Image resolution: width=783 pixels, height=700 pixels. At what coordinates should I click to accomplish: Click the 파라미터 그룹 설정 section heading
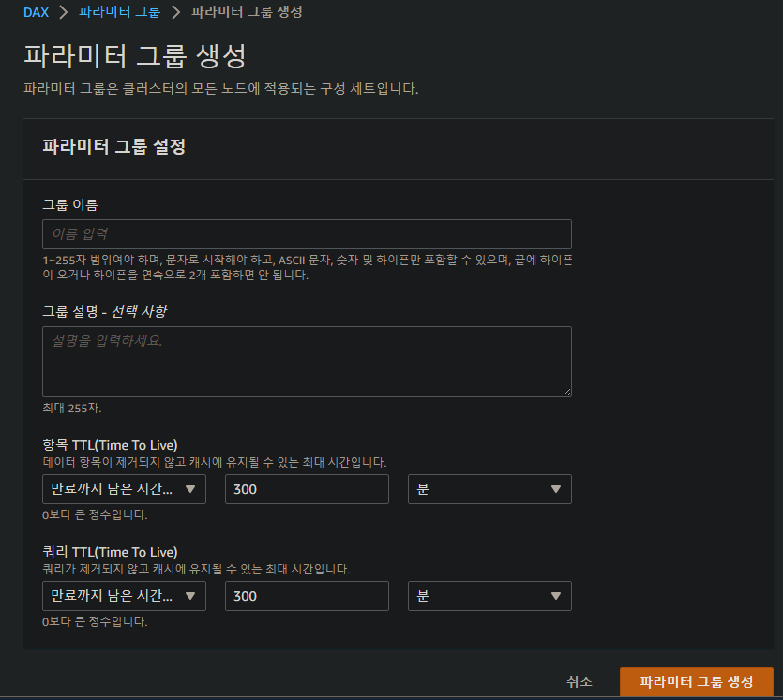click(113, 147)
